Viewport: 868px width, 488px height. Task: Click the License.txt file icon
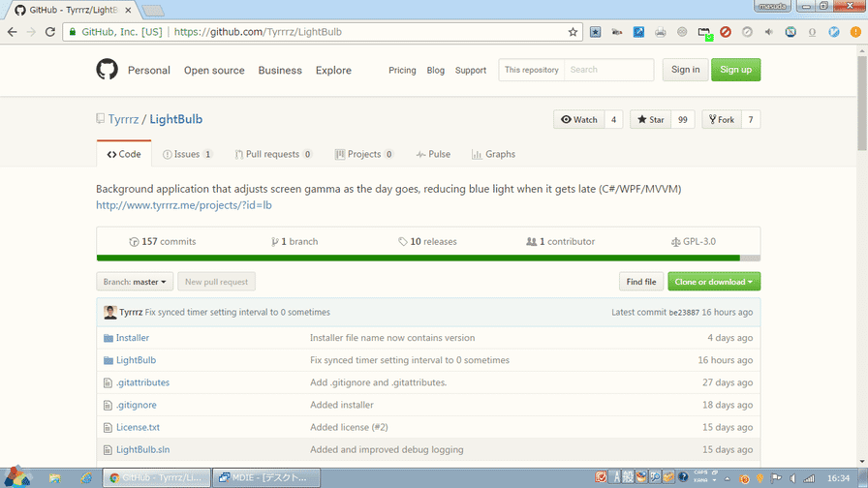pyautogui.click(x=108, y=428)
